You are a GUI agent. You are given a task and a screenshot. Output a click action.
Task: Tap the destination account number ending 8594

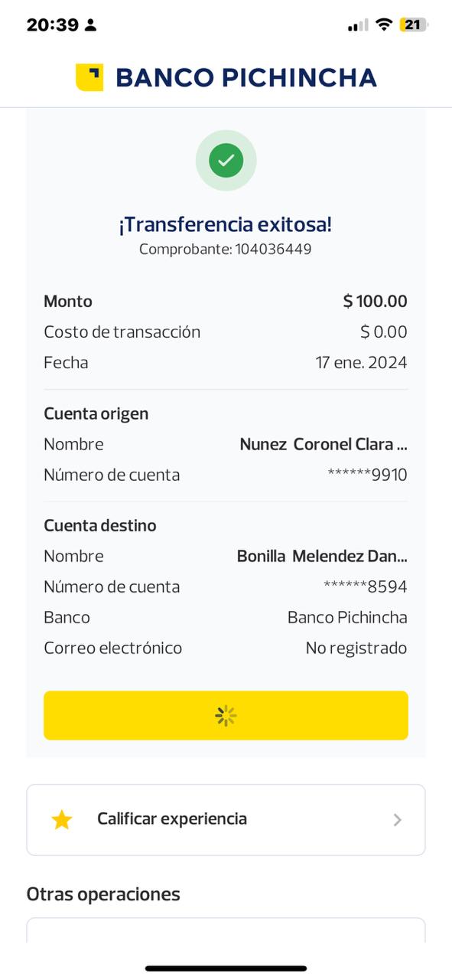pos(366,586)
